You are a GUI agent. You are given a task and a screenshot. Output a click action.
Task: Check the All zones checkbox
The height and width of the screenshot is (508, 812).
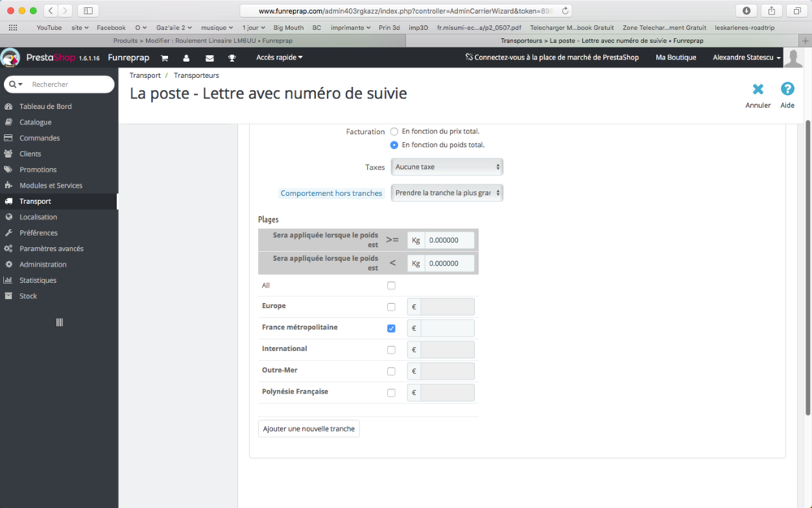coord(391,285)
